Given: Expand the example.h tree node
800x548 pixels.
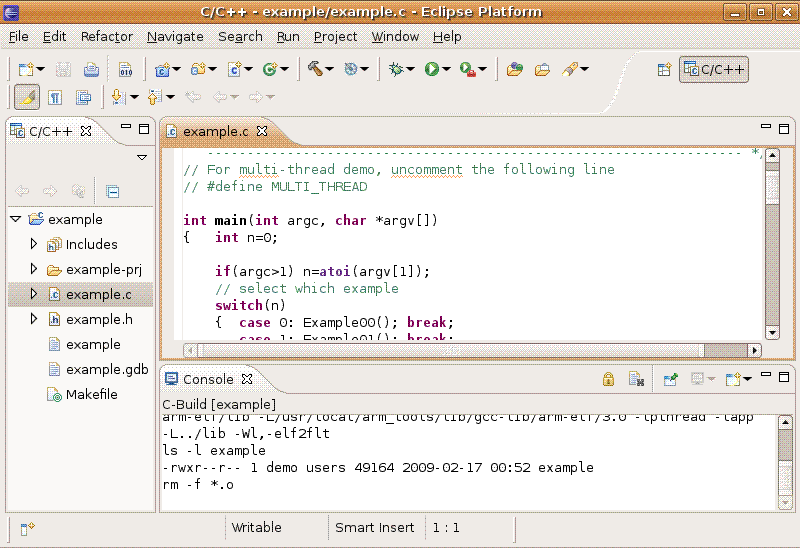Looking at the screenshot, I should [34, 319].
